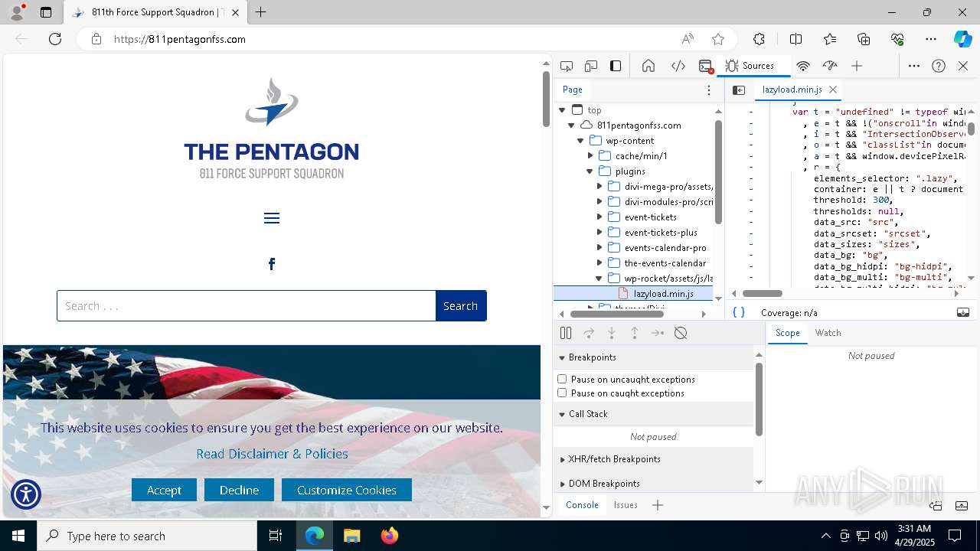The height and width of the screenshot is (551, 980).
Task: Collapse the top frame tree node
Action: [562, 110]
